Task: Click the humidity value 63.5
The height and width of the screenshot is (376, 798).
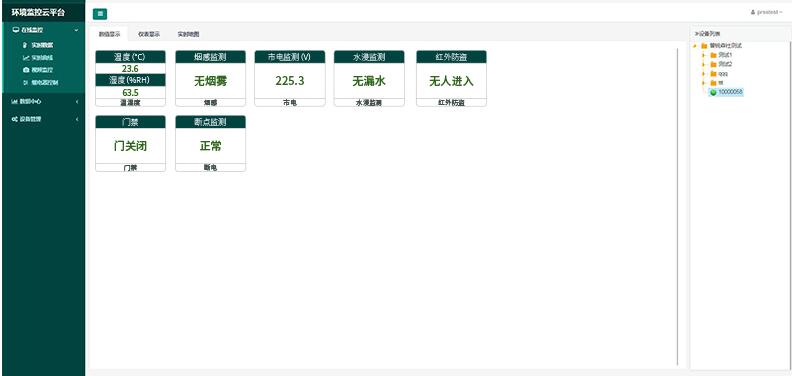Action: pos(130,93)
